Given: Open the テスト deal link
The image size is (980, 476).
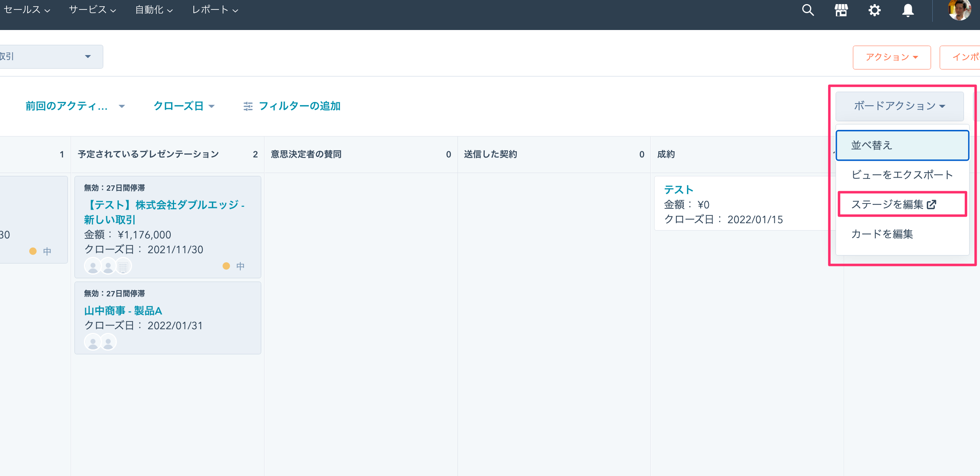Looking at the screenshot, I should click(679, 189).
